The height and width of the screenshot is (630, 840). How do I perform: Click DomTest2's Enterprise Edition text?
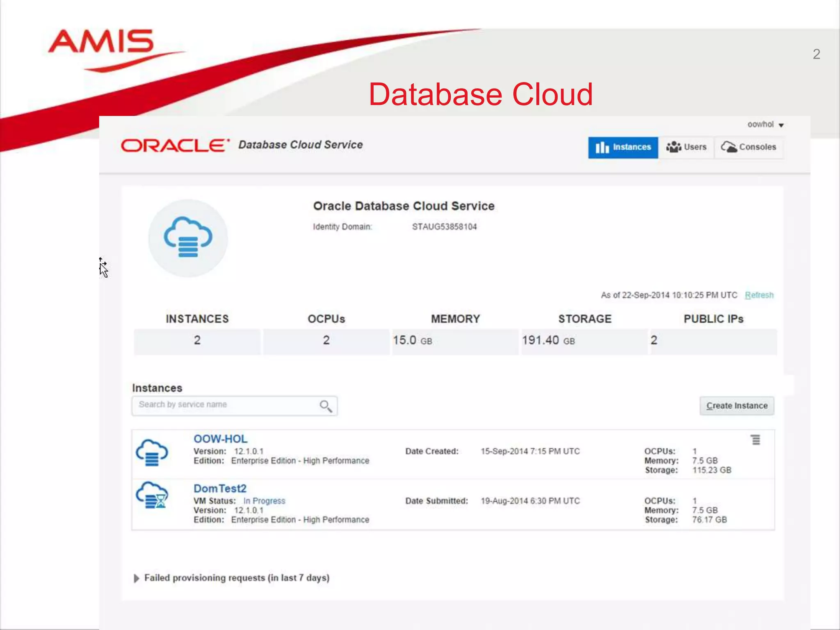point(300,520)
